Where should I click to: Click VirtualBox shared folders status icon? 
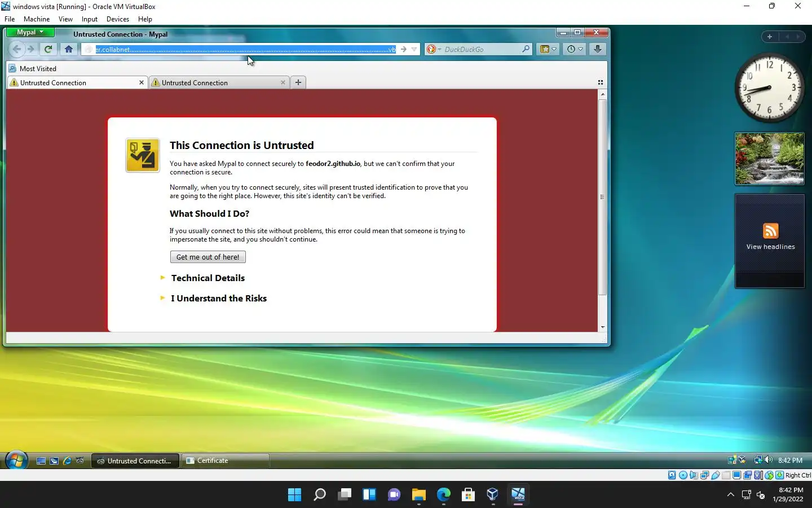tap(726, 475)
